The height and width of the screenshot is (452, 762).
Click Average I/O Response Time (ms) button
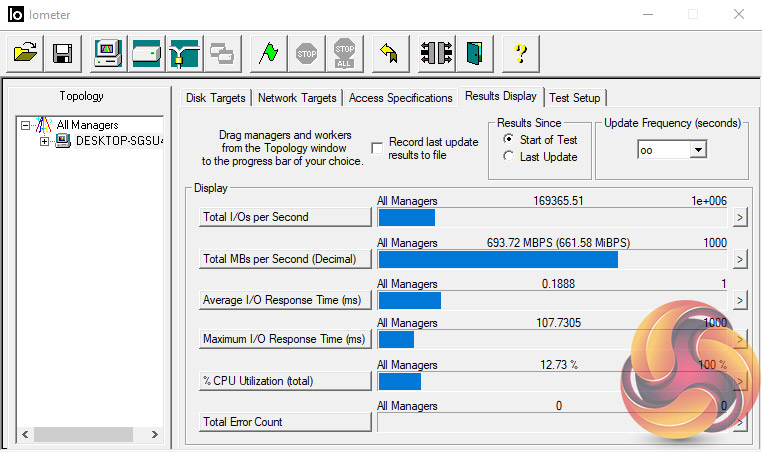click(x=285, y=300)
